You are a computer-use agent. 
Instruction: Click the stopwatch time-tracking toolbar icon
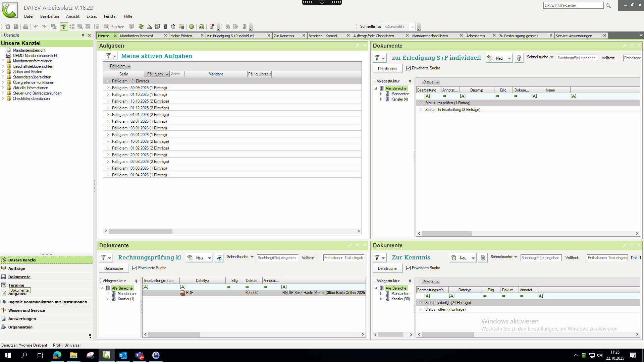(x=173, y=26)
